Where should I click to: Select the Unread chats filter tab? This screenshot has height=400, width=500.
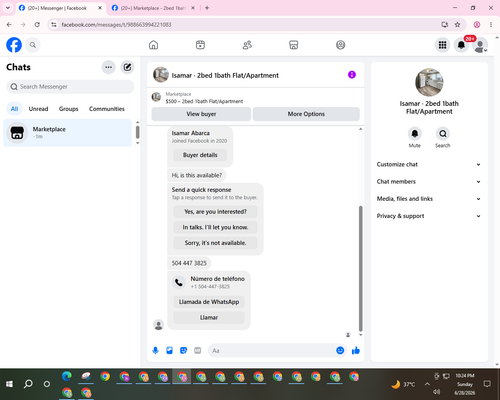pyautogui.click(x=38, y=109)
